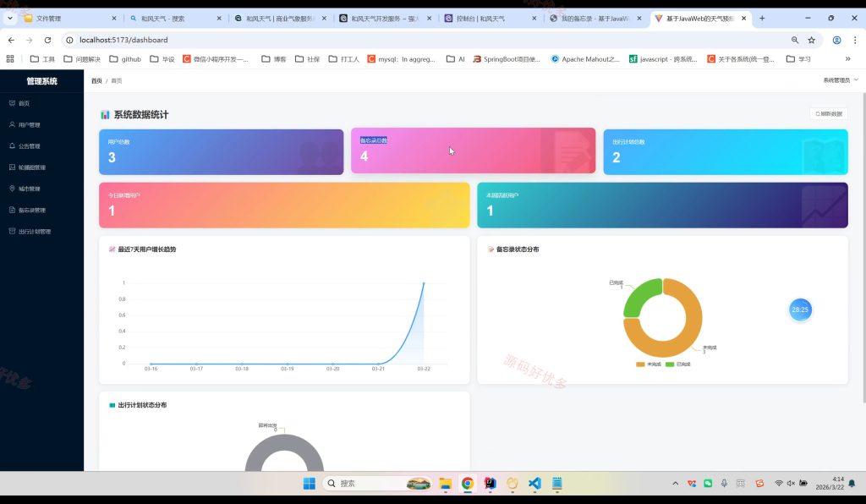Reload the page with the refresh icon
This screenshot has width=866, height=504.
tap(47, 40)
